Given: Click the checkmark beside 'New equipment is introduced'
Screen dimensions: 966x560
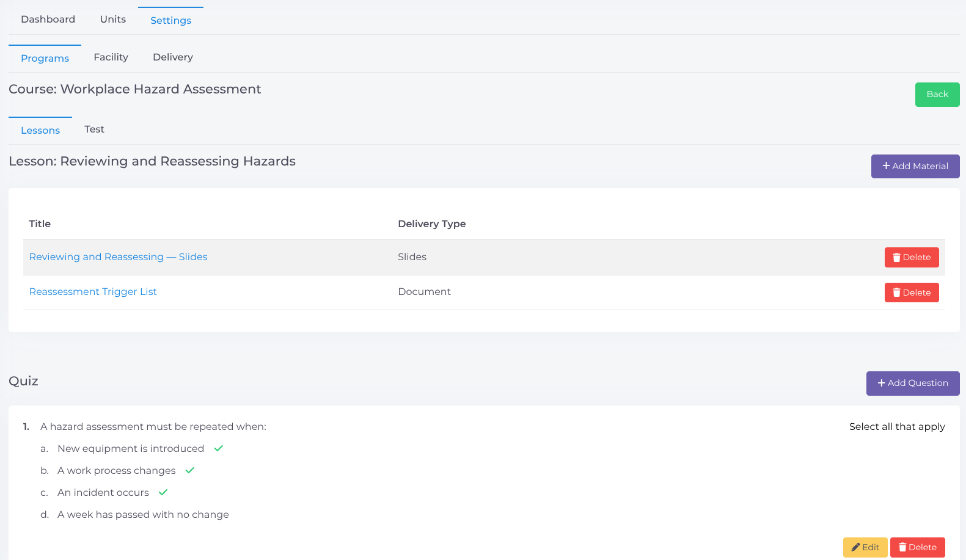Looking at the screenshot, I should click(219, 448).
